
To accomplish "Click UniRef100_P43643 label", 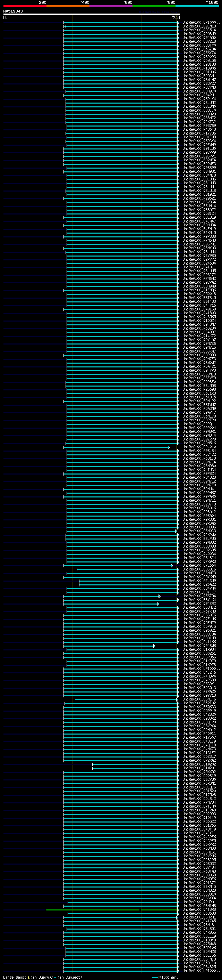I will 199,129.
